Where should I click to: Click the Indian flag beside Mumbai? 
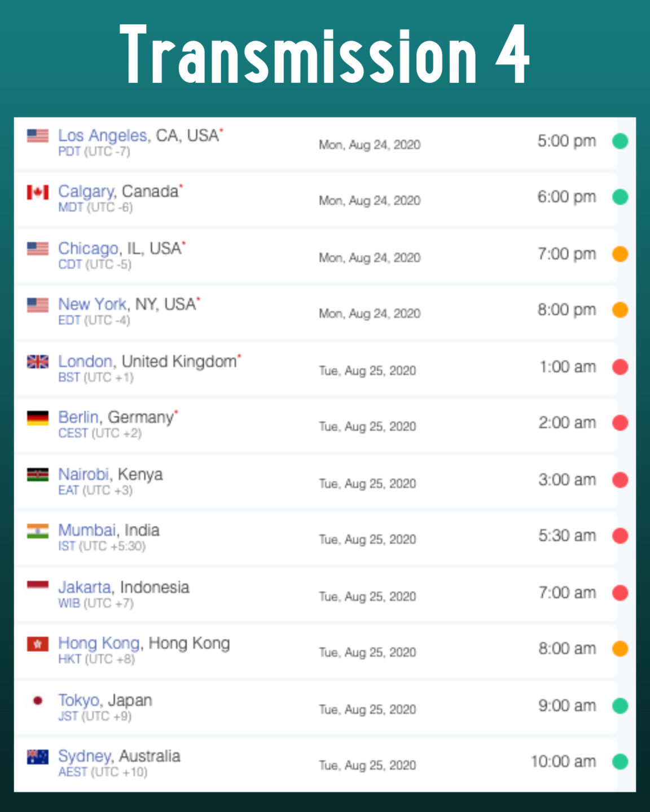(38, 531)
